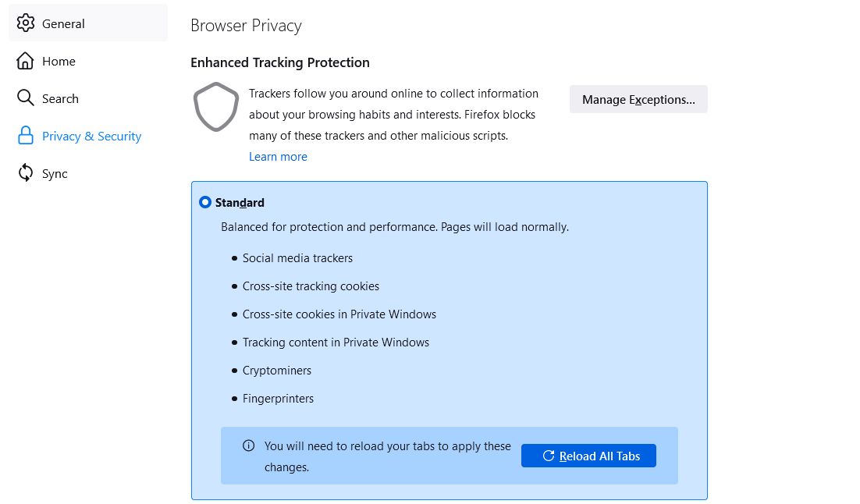Screen dimensions: 860x504
Task: Open the Search settings section
Action: click(x=60, y=98)
